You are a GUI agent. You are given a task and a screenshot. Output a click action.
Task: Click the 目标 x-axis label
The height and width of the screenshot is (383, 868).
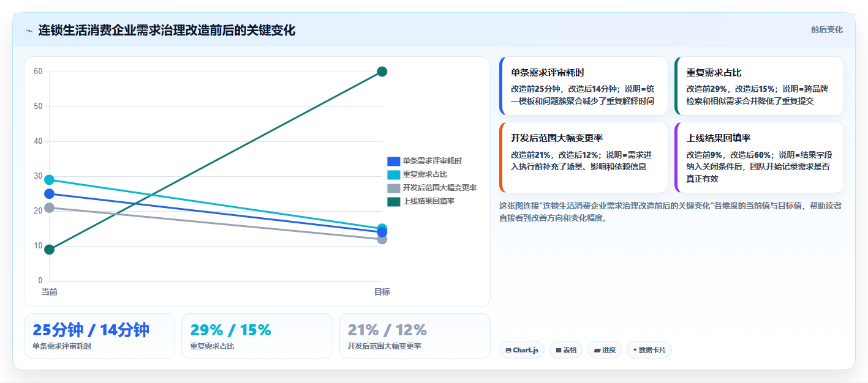382,292
